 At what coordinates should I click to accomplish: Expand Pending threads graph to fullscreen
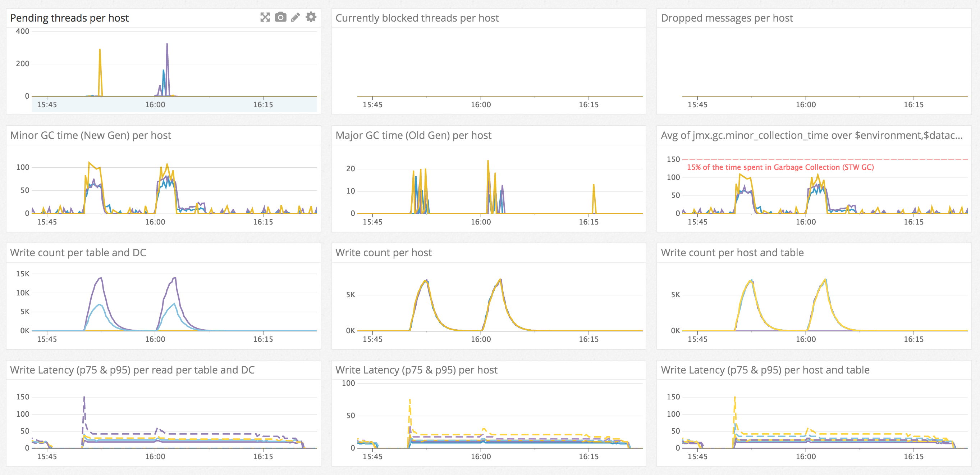[265, 17]
